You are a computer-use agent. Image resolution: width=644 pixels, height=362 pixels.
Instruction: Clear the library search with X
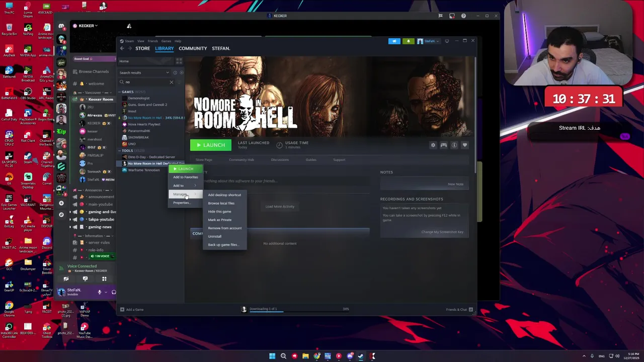pyautogui.click(x=171, y=82)
